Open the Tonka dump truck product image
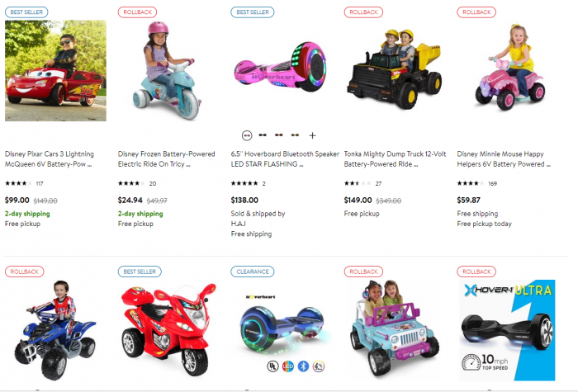This screenshot has height=392, width=578. coord(395,69)
